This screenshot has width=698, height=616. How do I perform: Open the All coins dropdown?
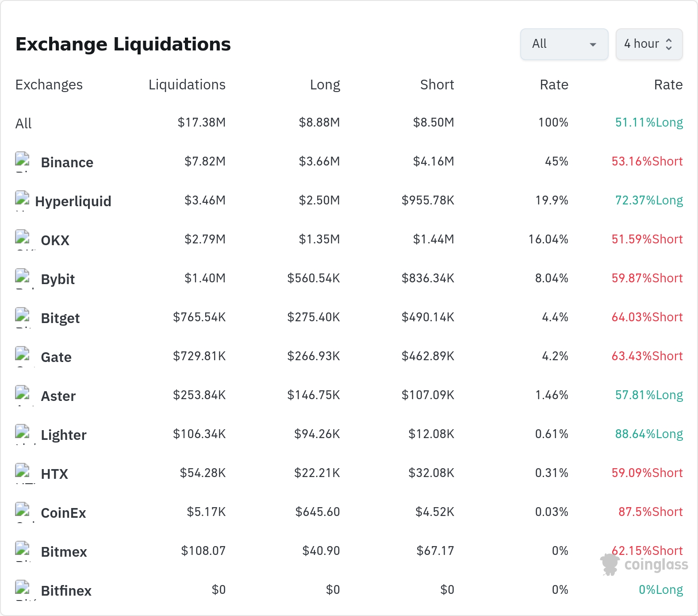pyautogui.click(x=564, y=44)
